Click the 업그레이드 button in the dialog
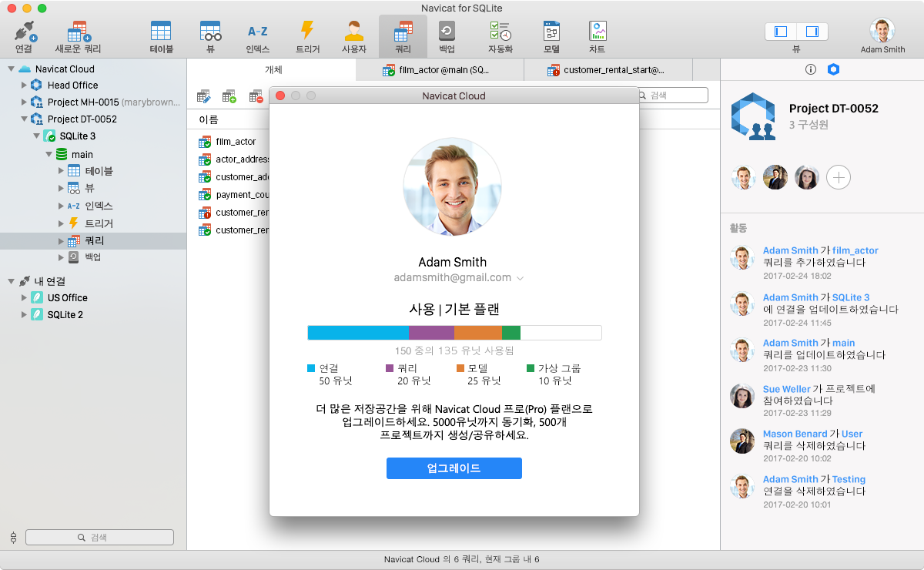This screenshot has width=924, height=570. [454, 468]
